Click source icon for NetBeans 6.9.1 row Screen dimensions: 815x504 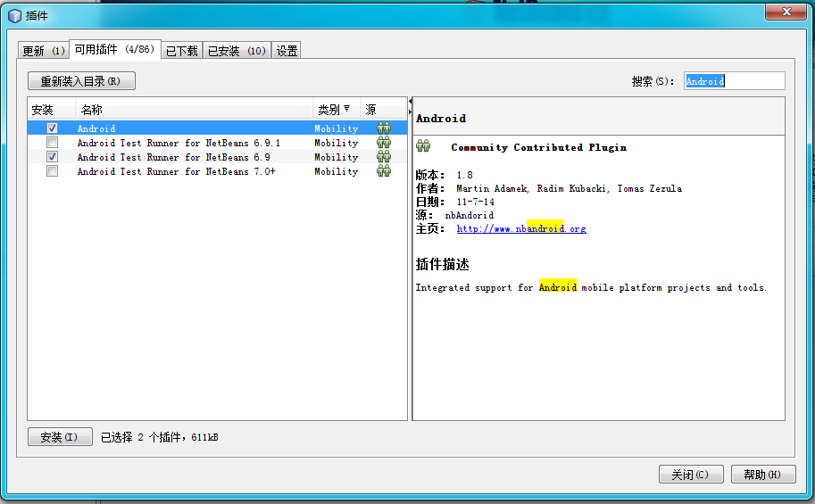point(384,143)
